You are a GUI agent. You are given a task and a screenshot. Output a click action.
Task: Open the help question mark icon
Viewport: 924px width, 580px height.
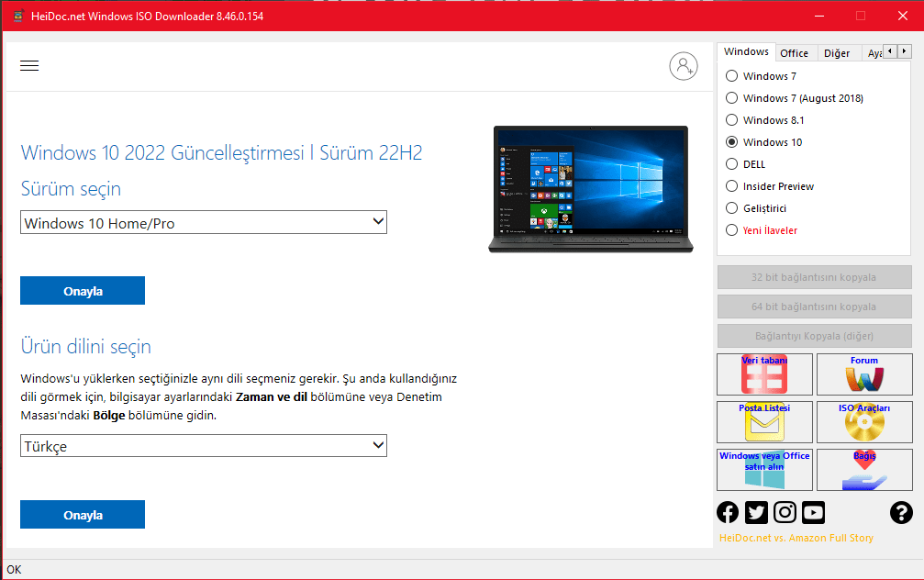click(x=901, y=512)
